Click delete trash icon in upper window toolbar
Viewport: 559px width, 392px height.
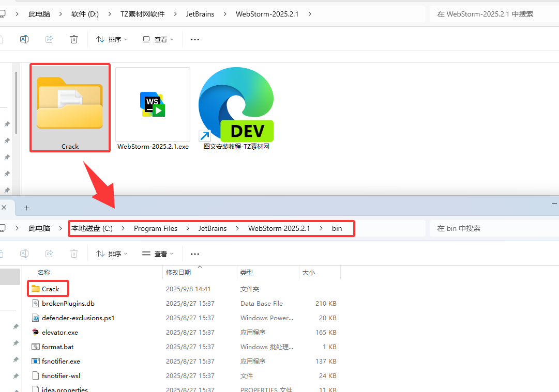74,39
